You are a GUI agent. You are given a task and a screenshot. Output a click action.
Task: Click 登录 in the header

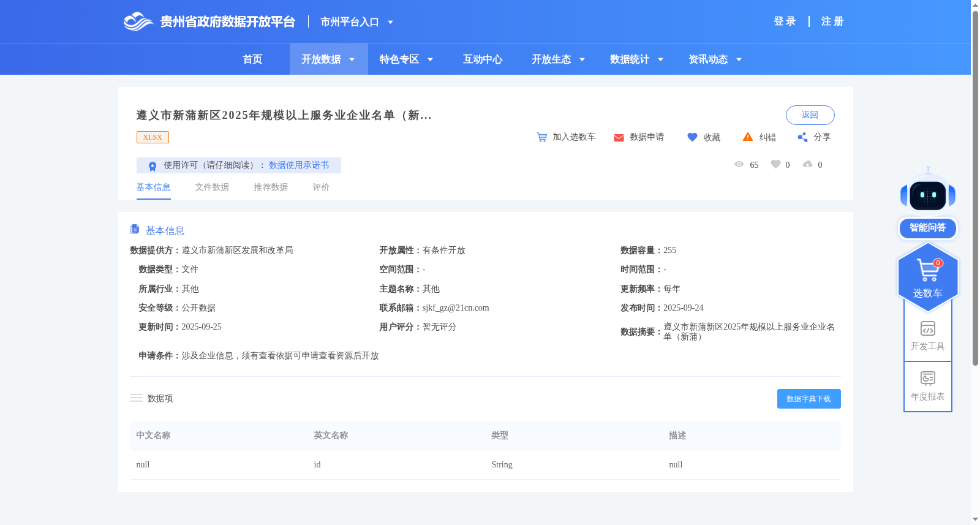[x=785, y=21]
